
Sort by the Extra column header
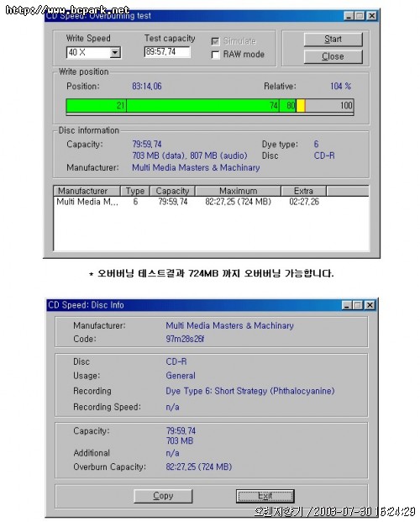303,191
